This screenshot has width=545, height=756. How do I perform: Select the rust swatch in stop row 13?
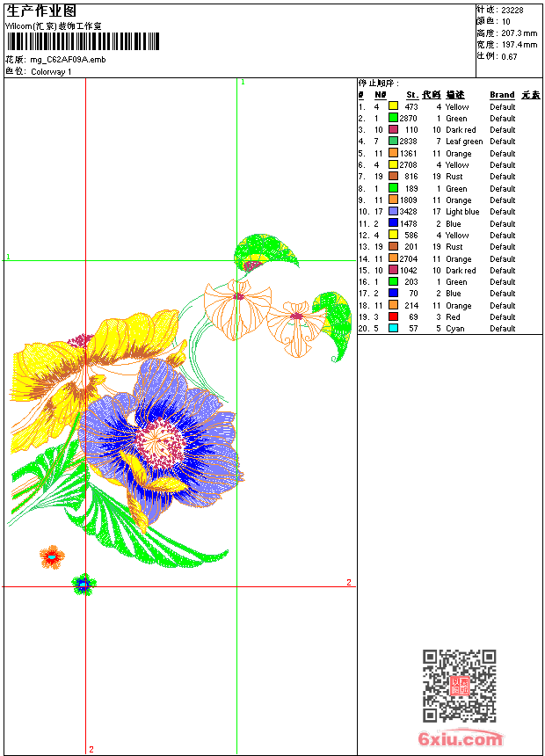393,246
